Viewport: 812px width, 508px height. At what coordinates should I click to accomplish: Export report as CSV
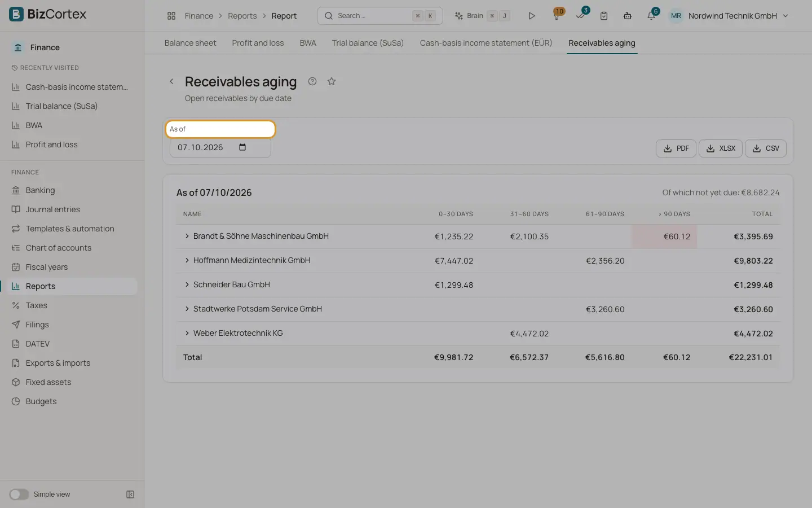coord(766,148)
